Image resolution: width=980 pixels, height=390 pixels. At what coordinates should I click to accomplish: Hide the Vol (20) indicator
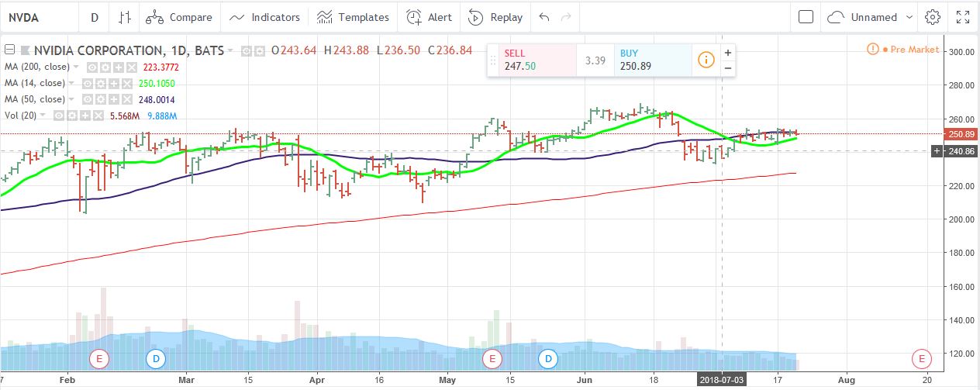(x=59, y=116)
